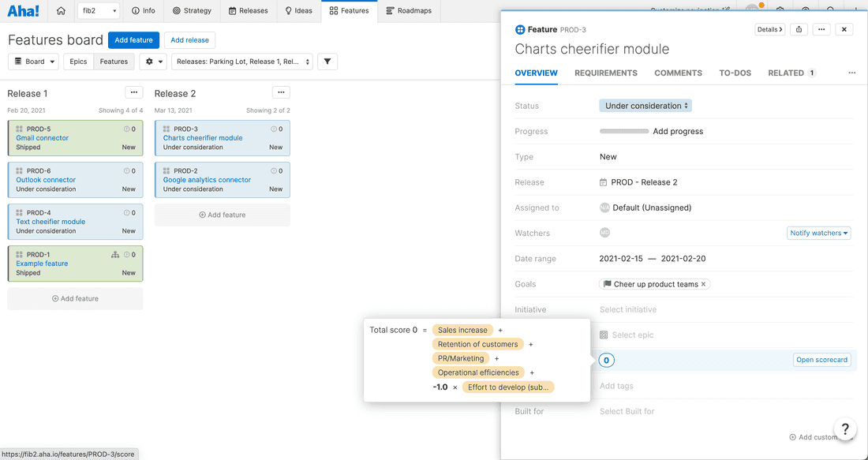Toggle the Features tab in board view switcher
The width and height of the screenshot is (868, 460).
114,61
